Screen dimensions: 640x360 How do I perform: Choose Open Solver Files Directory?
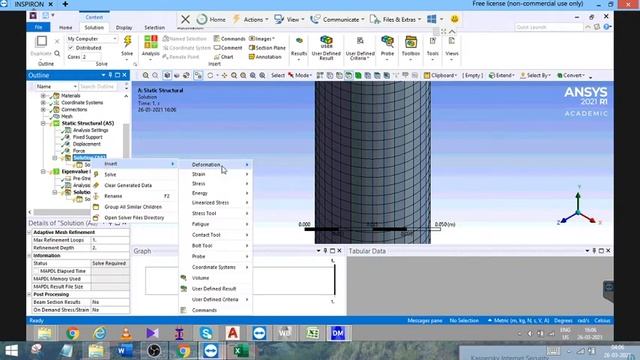[x=134, y=218]
